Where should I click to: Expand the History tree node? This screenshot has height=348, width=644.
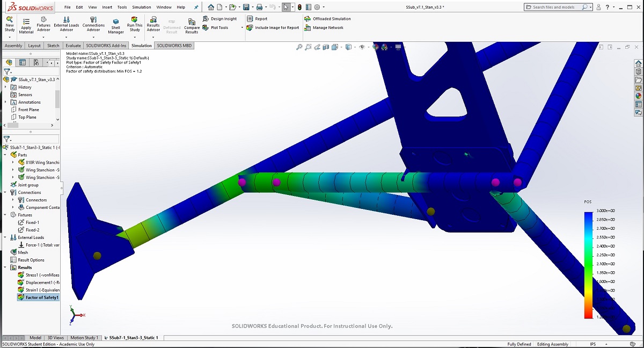coord(6,87)
